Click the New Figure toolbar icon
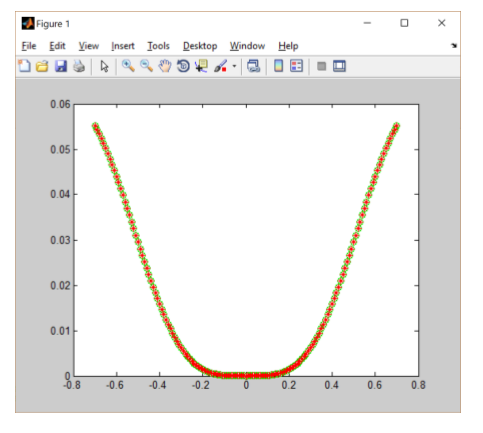 pos(24,66)
